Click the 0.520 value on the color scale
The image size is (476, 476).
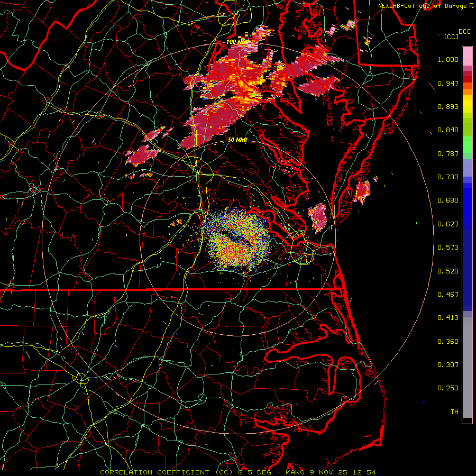coord(448,271)
